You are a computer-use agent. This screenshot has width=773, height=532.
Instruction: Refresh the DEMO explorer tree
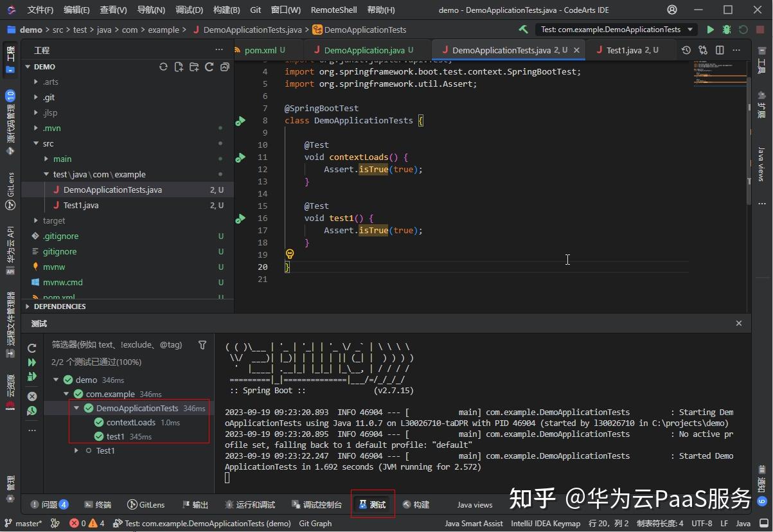tap(209, 67)
